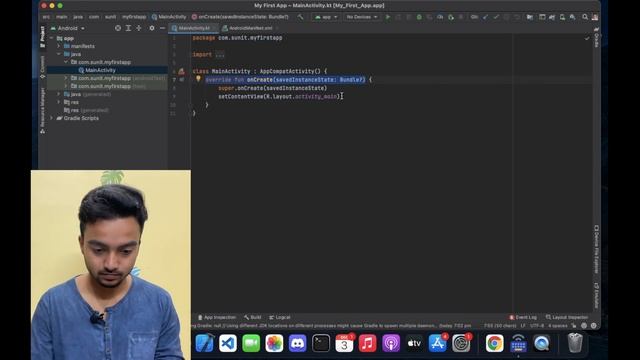Viewport: 640px width, 360px height.
Task: Select MainActivity file in project tree
Action: (100, 70)
